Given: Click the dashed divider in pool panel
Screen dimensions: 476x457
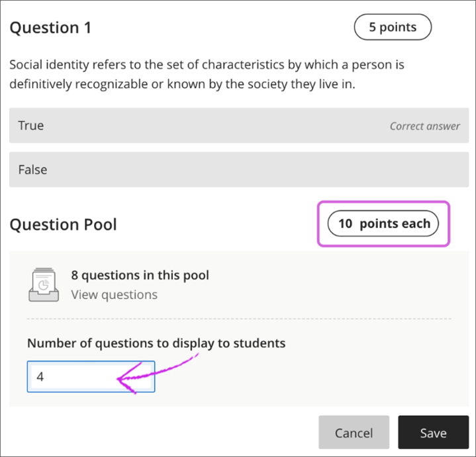Looking at the screenshot, I should tap(238, 319).
